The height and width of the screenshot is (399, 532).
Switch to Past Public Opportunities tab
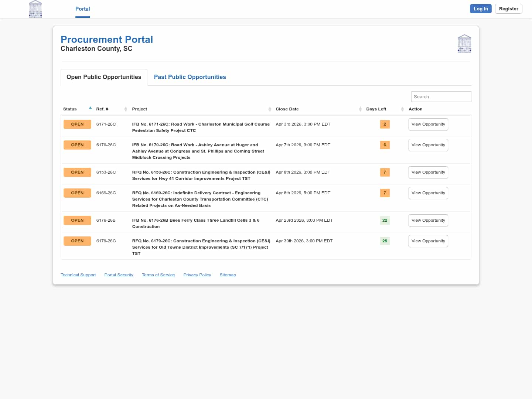pos(190,77)
